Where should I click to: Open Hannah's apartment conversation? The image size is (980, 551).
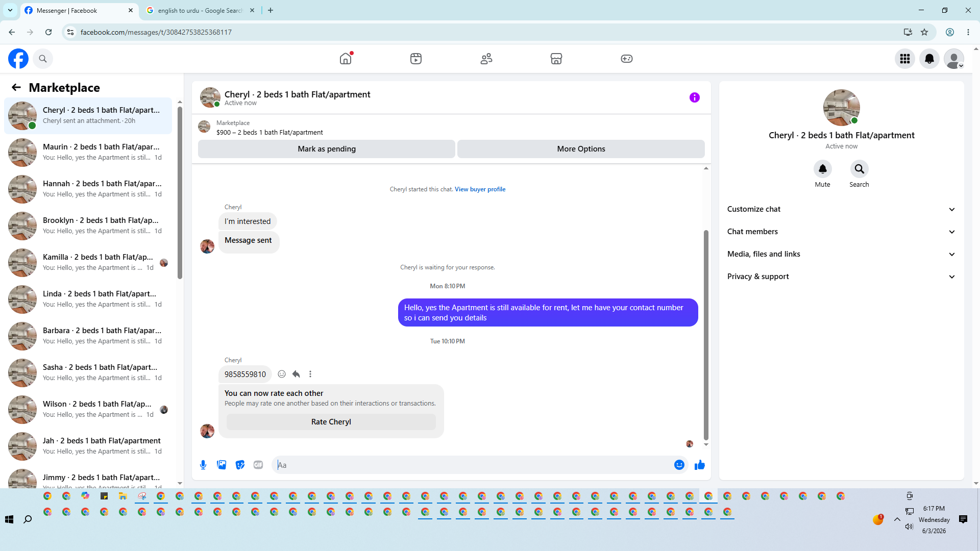pos(88,189)
